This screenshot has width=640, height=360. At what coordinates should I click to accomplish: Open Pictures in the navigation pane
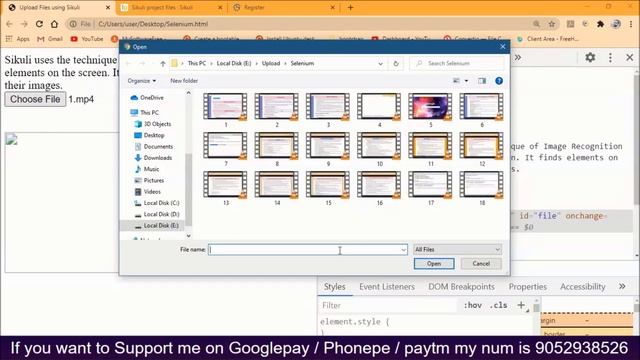pyautogui.click(x=153, y=180)
